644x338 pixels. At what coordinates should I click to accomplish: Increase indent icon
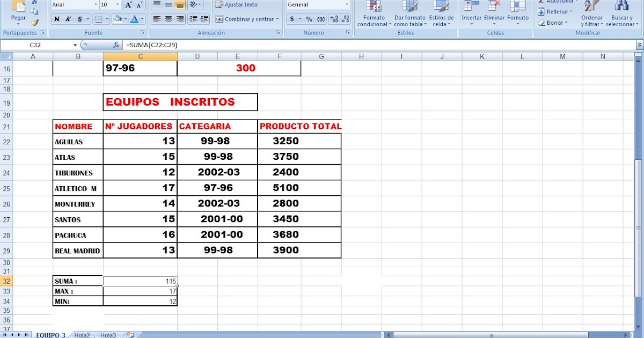click(205, 19)
